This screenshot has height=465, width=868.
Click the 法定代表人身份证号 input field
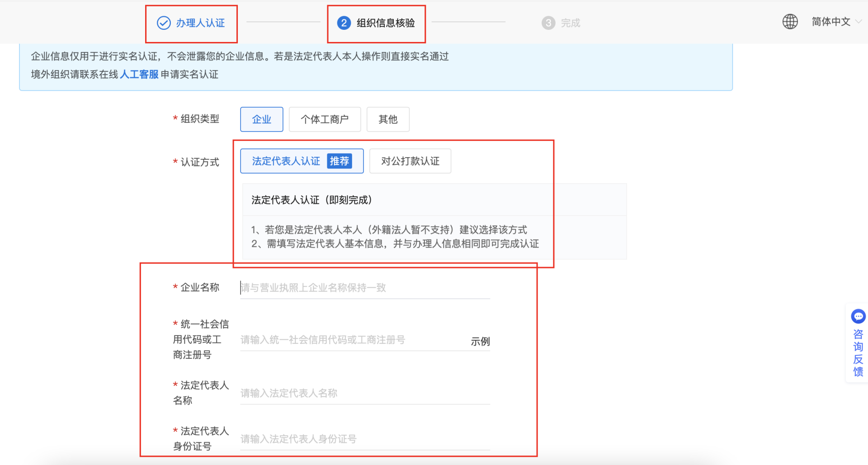[364, 439]
